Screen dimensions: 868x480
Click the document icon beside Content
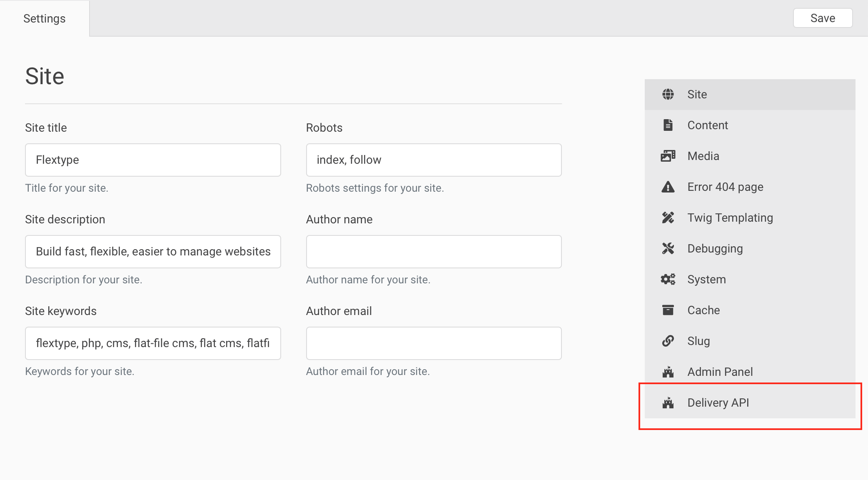click(x=668, y=125)
